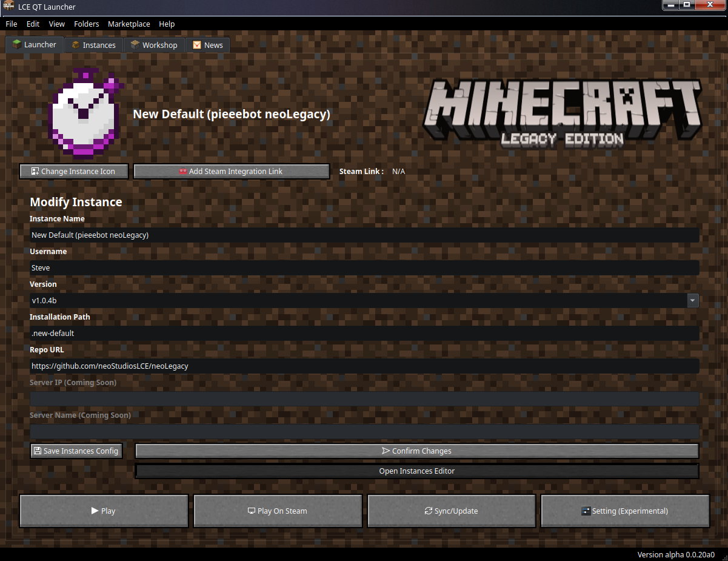
Task: Click Confirm Changes button
Action: [416, 451]
